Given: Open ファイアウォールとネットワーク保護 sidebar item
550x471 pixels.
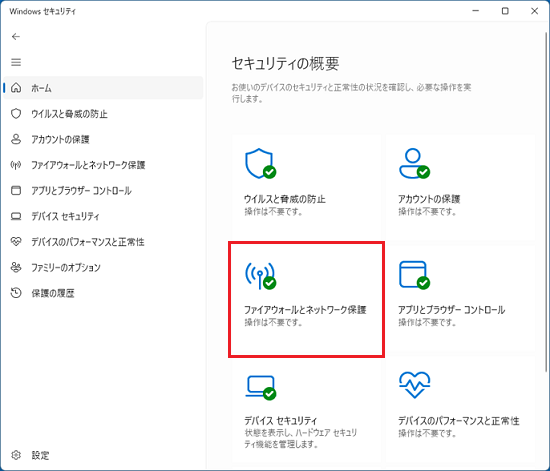Looking at the screenshot, I should 103,165.
